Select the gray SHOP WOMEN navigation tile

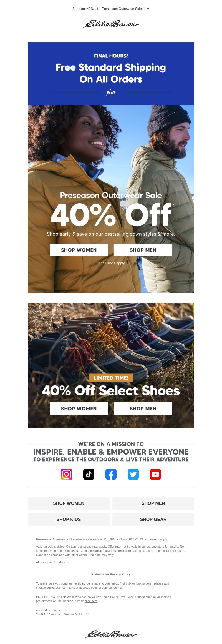click(x=69, y=503)
